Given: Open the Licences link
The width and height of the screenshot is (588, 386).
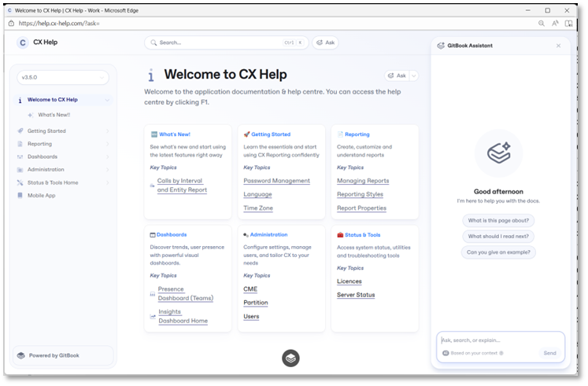Looking at the screenshot, I should click(349, 281).
